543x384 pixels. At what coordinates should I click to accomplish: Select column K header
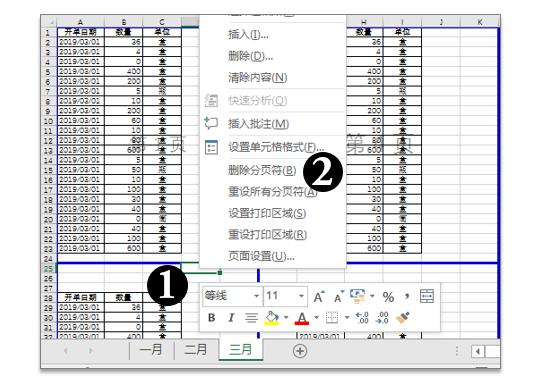[x=480, y=22]
